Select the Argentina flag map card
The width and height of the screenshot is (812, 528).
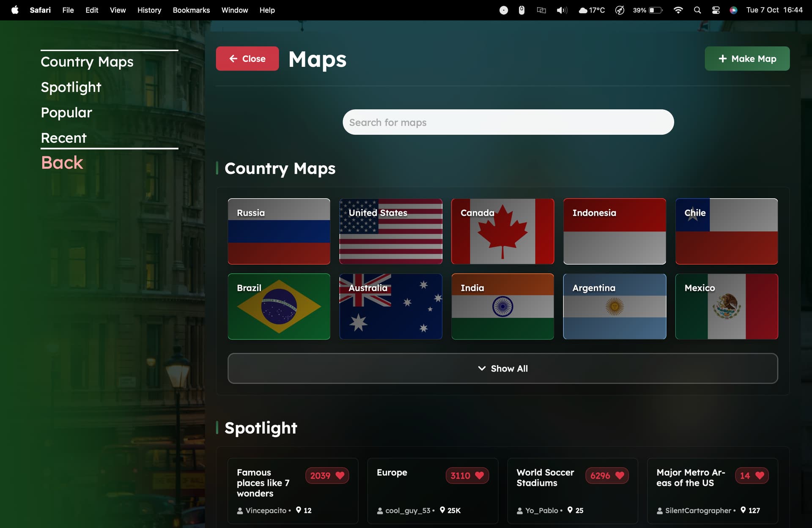click(x=614, y=306)
